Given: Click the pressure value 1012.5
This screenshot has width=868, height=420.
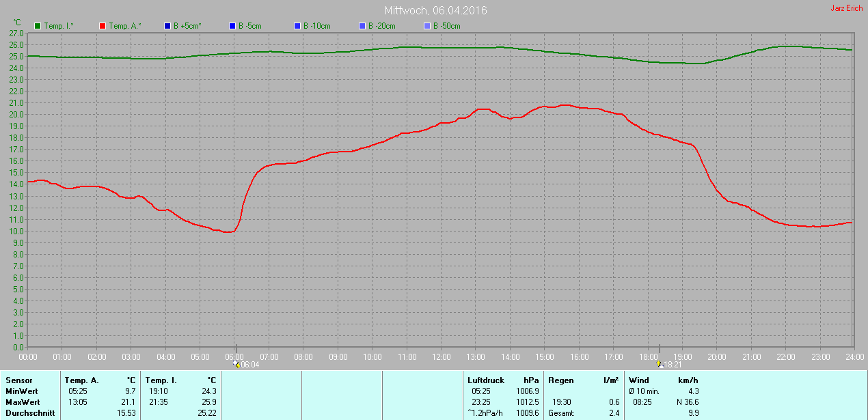Looking at the screenshot, I should pyautogui.click(x=527, y=402).
